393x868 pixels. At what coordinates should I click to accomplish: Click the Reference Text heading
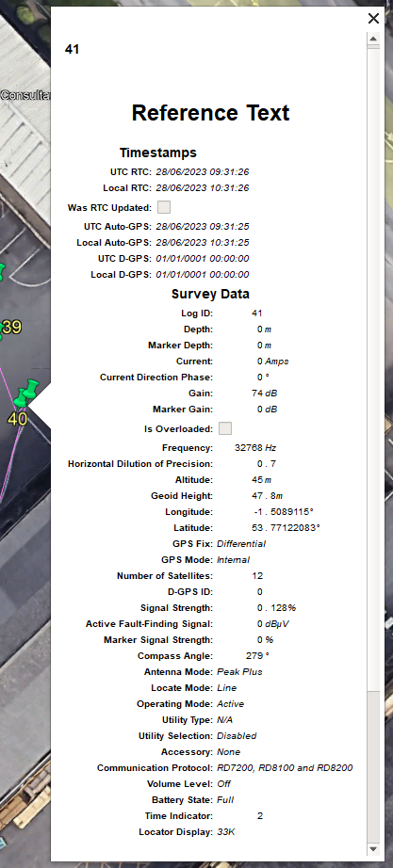(x=210, y=113)
